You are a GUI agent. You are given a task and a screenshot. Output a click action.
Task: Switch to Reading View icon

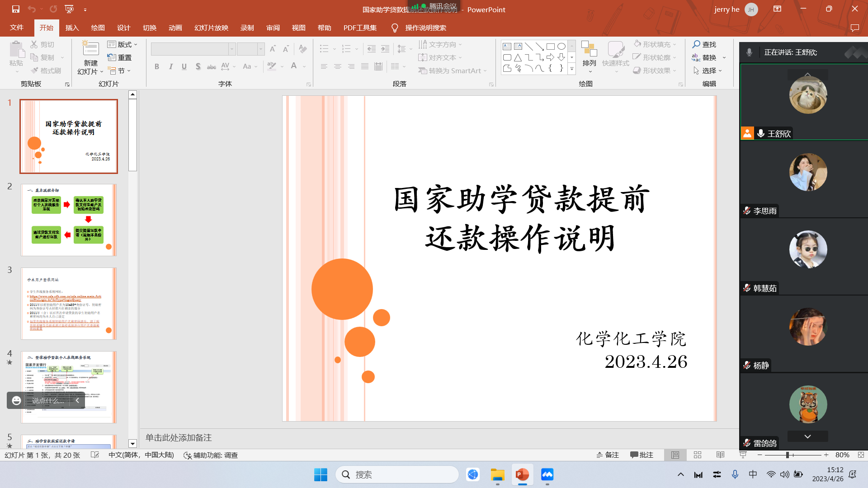[720, 455]
